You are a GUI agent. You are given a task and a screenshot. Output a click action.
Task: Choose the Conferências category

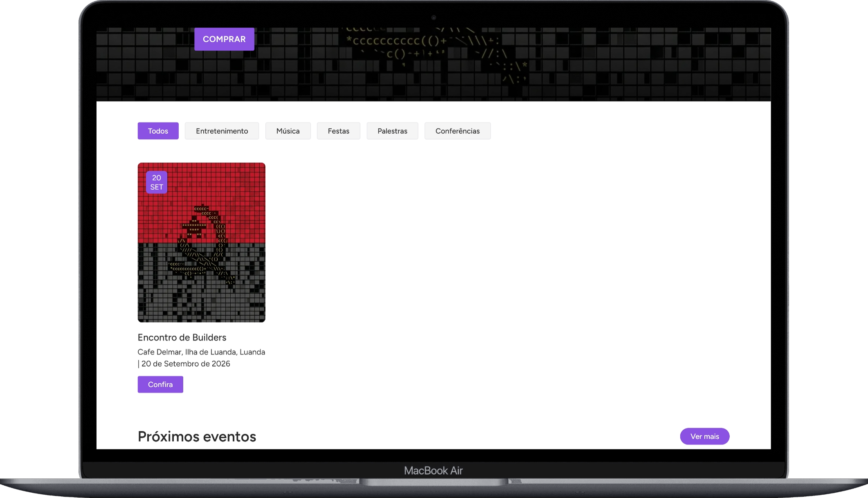coord(457,131)
